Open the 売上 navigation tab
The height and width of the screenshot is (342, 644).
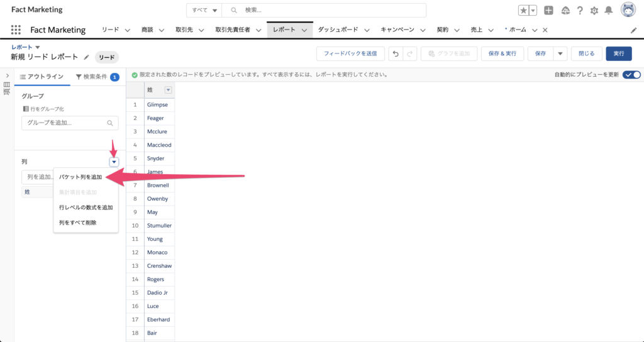[477, 30]
